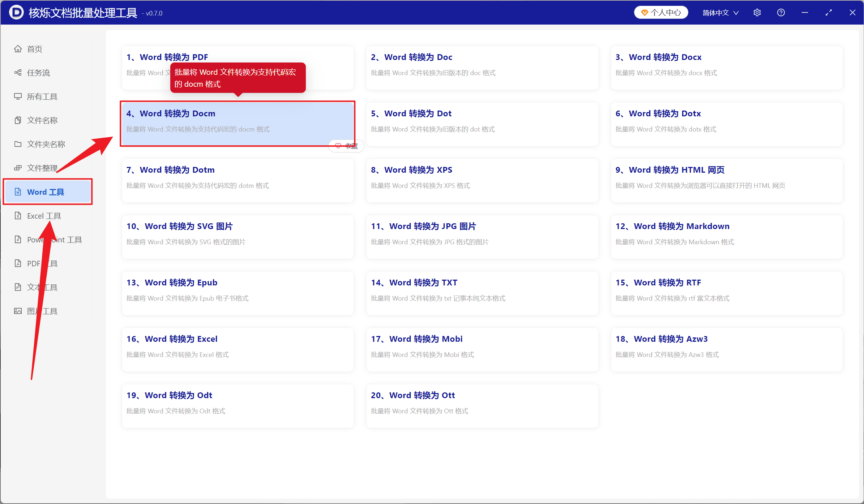Switch to the 图片工具 sidebar item
The width and height of the screenshot is (864, 504).
[x=47, y=311]
